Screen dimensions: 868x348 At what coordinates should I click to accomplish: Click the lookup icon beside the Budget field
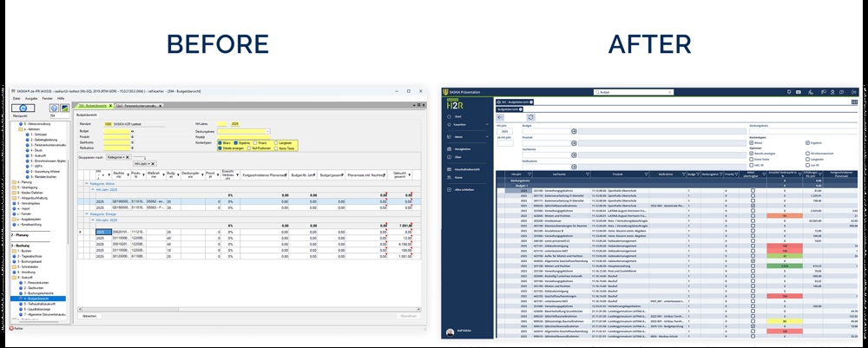point(573,131)
